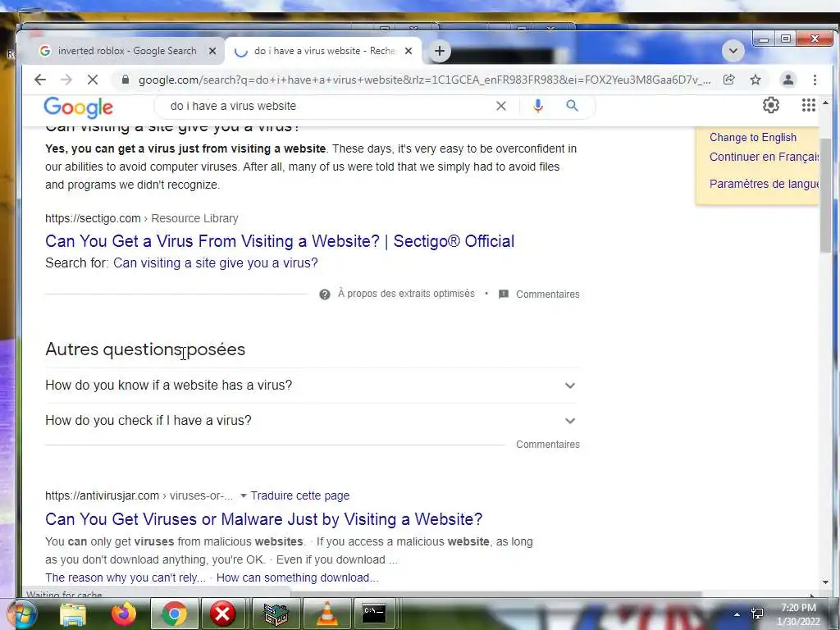Select the do i have a virus tab
The height and width of the screenshot is (630, 840).
click(x=324, y=51)
